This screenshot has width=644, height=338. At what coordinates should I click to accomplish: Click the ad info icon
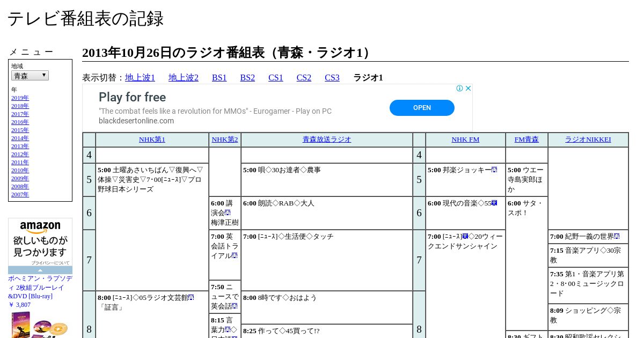460,89
